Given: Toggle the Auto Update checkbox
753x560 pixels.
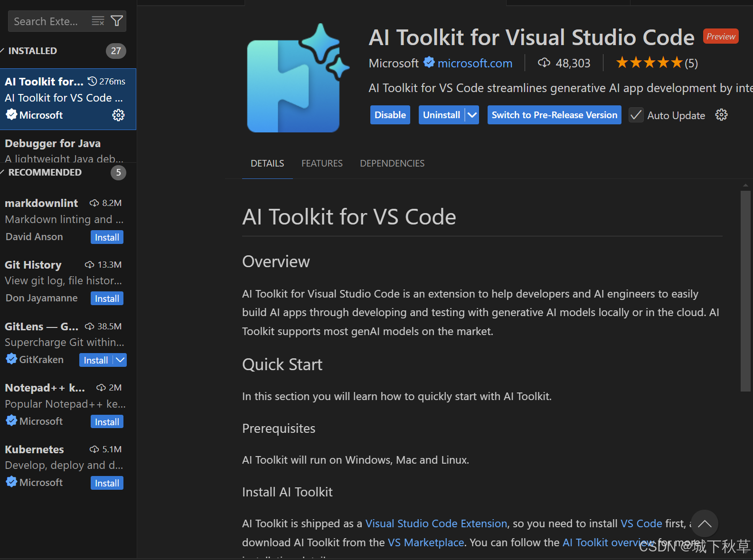Looking at the screenshot, I should 636,115.
